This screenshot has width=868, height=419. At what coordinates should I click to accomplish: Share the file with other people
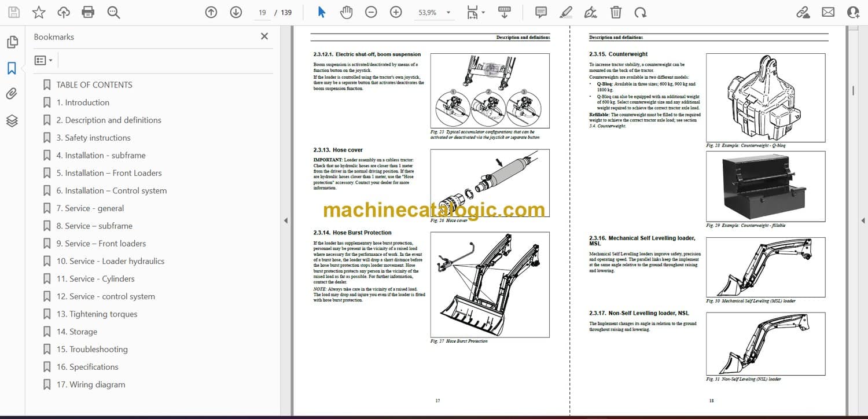(853, 12)
